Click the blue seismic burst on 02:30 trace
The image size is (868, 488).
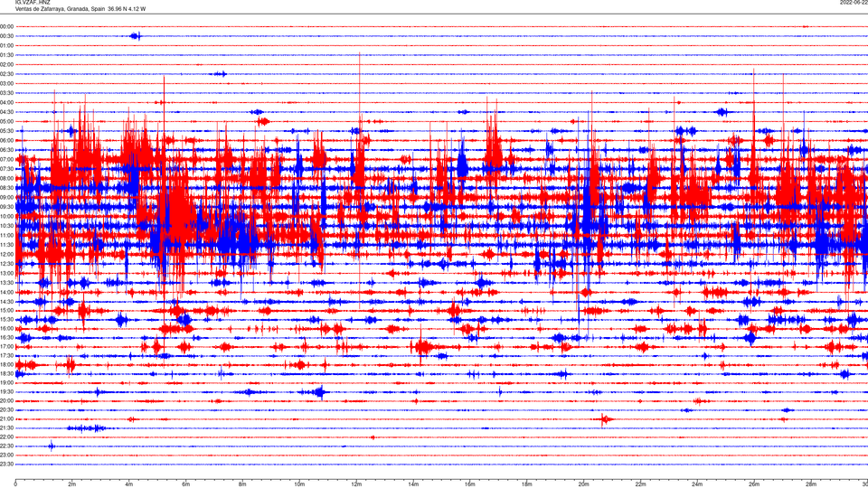pos(221,73)
